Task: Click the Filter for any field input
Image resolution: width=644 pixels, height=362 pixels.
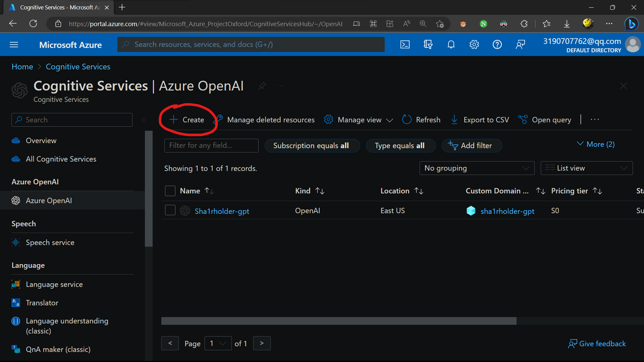Action: point(212,145)
